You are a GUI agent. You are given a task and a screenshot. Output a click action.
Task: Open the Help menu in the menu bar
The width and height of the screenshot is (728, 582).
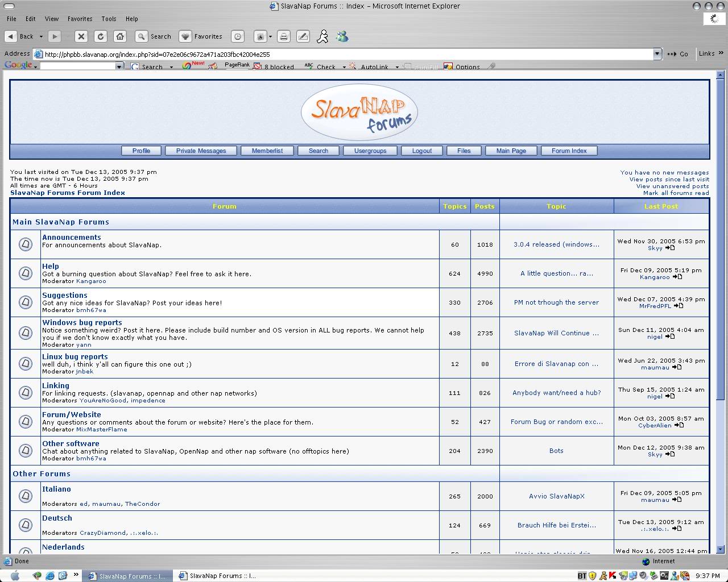131,19
